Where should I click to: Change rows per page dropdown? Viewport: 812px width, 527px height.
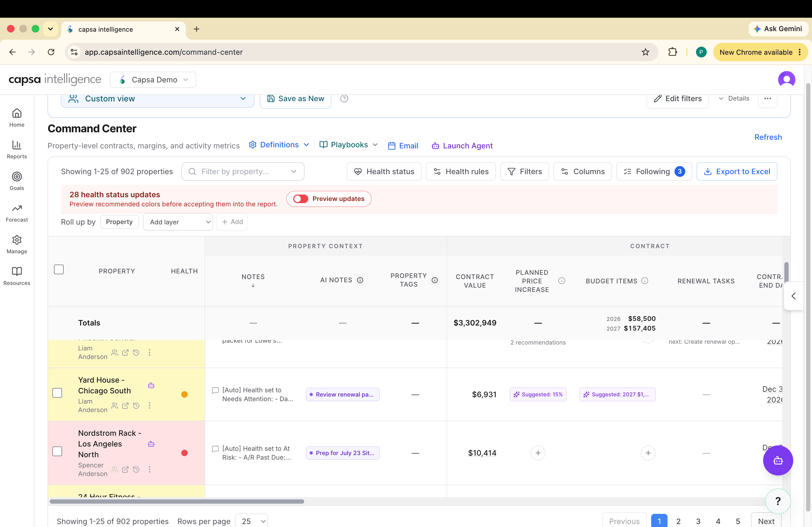[x=251, y=521]
